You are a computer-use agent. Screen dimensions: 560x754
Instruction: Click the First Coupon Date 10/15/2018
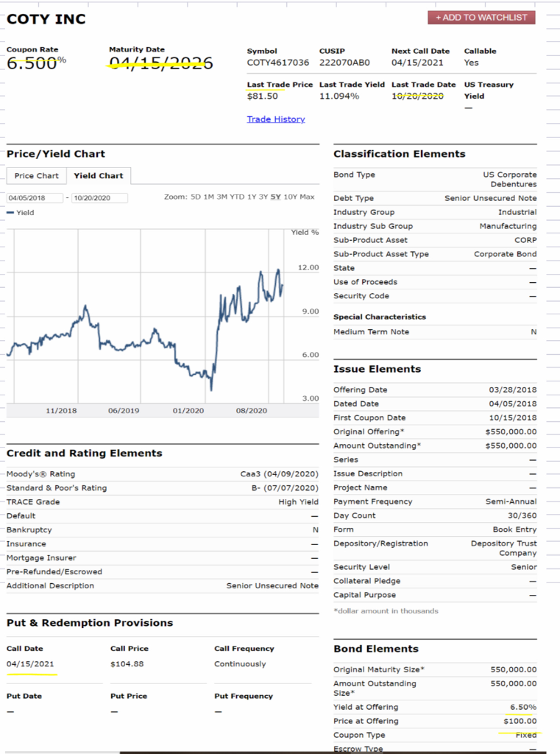point(513,418)
